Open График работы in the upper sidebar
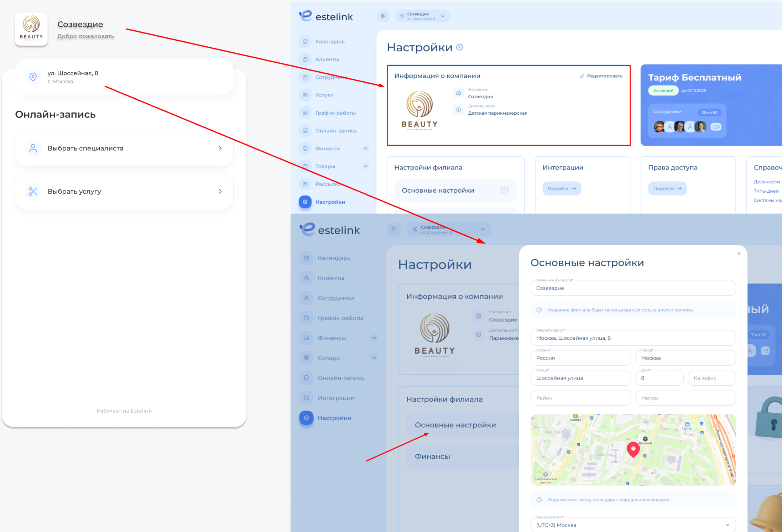 pos(335,113)
